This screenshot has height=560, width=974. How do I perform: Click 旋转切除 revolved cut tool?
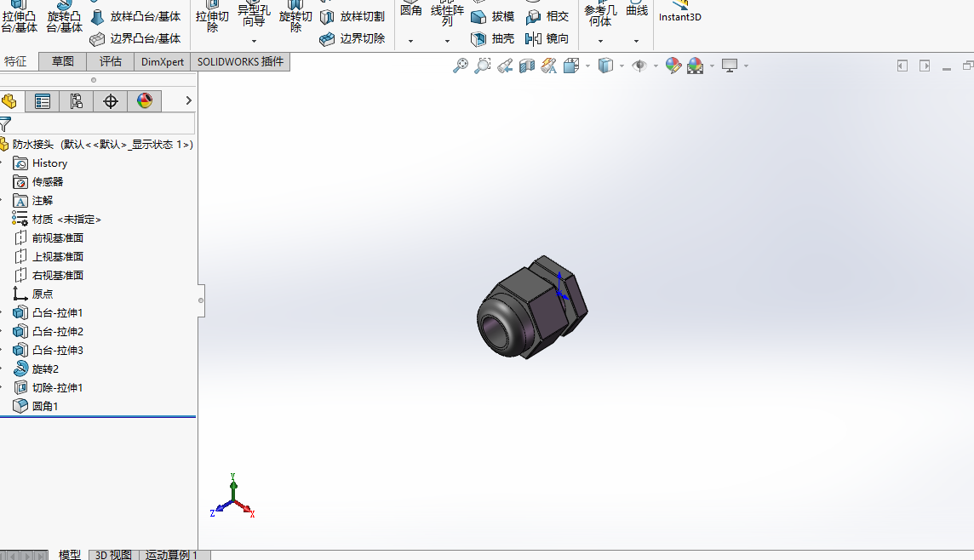point(295,17)
